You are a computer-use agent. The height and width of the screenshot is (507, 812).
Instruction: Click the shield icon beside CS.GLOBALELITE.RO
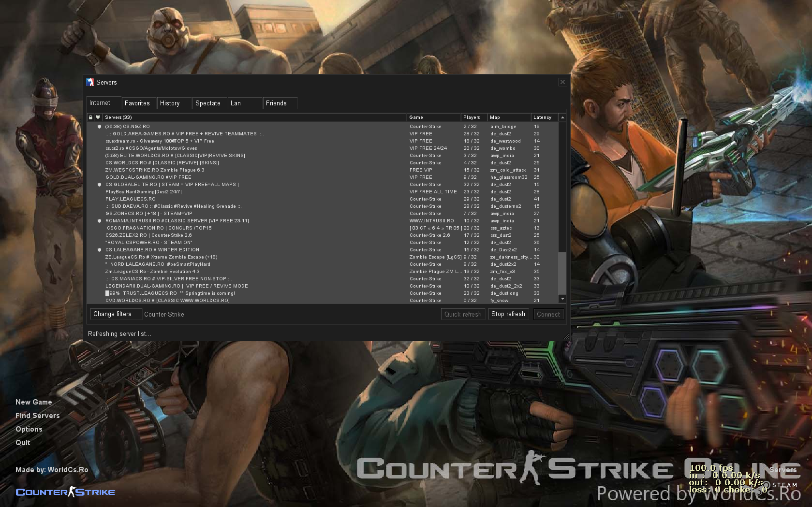[x=100, y=185]
